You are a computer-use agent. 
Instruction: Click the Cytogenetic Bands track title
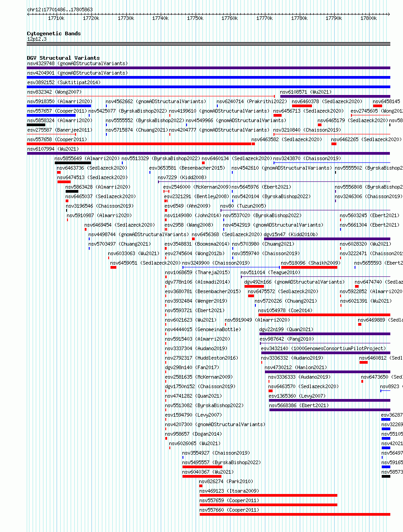pos(53,33)
